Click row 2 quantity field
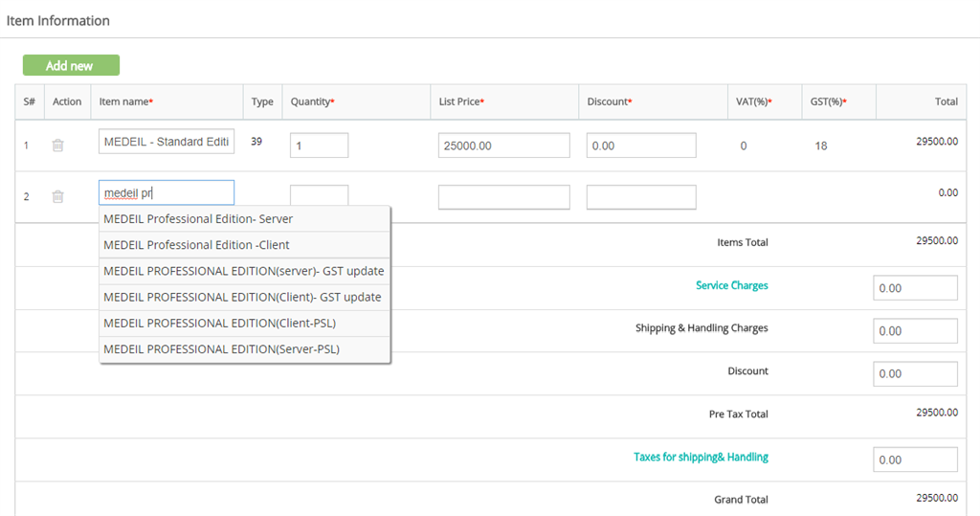 pos(319,195)
